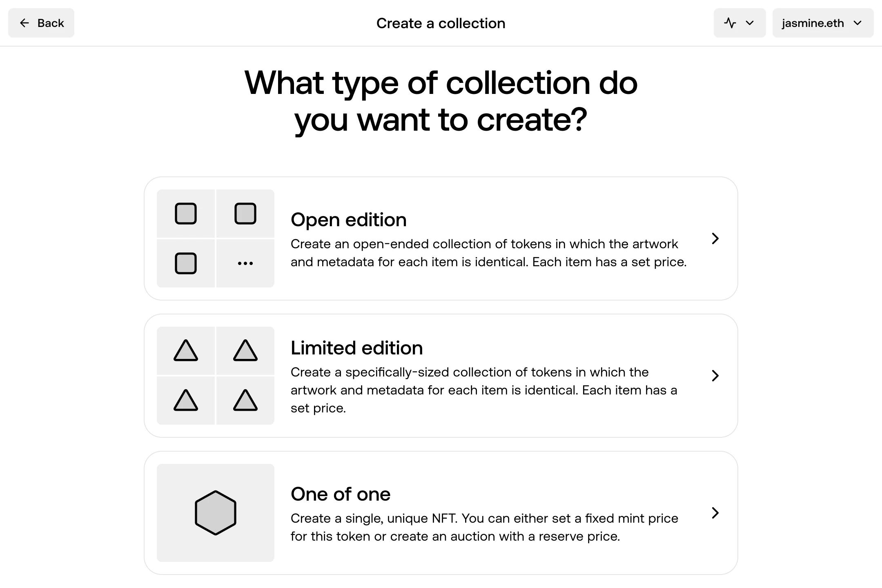Select the Limited edition title
Screen dimensions: 882x588
[356, 348]
